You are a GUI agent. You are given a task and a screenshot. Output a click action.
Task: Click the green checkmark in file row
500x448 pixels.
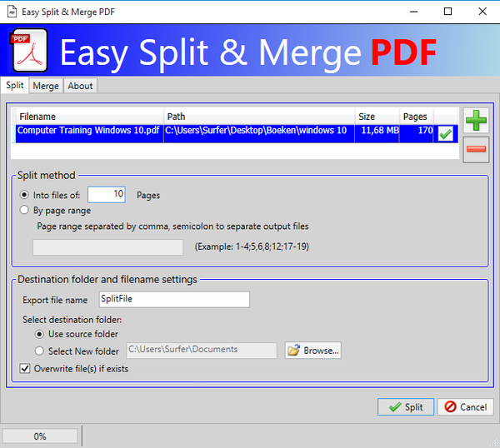pos(446,133)
